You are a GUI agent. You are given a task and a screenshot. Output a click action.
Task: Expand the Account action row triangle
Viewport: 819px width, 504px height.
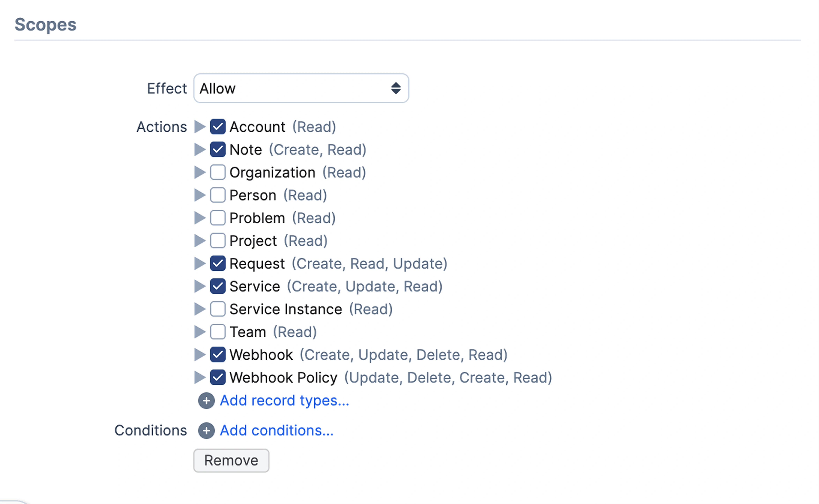click(199, 127)
